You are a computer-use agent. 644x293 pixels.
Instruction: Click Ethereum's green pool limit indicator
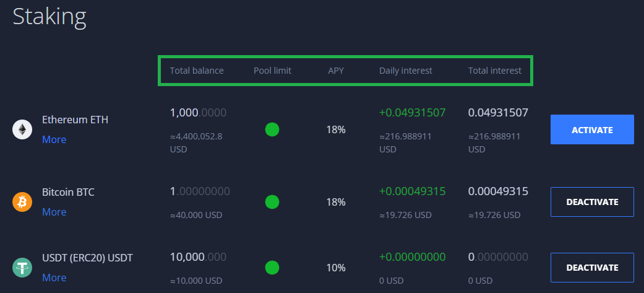tap(272, 129)
